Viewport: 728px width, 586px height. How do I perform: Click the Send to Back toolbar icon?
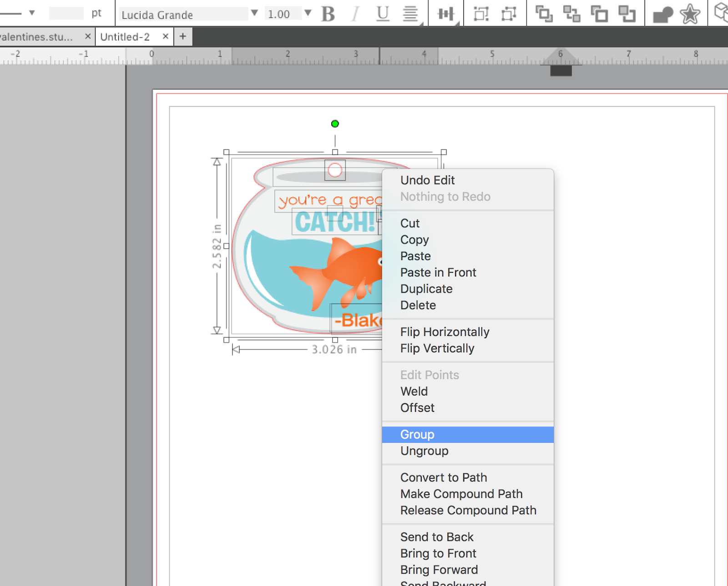coord(628,14)
